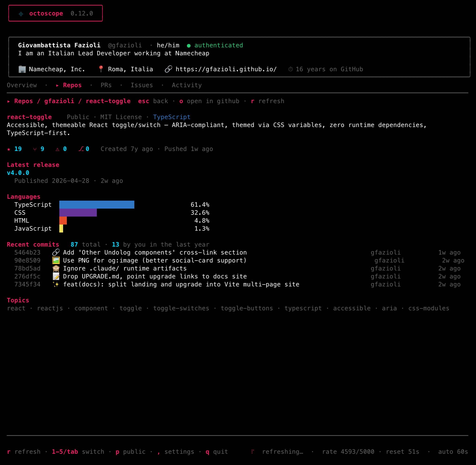Open settings from the footer
The width and height of the screenshot is (476, 465).
click(176, 452)
